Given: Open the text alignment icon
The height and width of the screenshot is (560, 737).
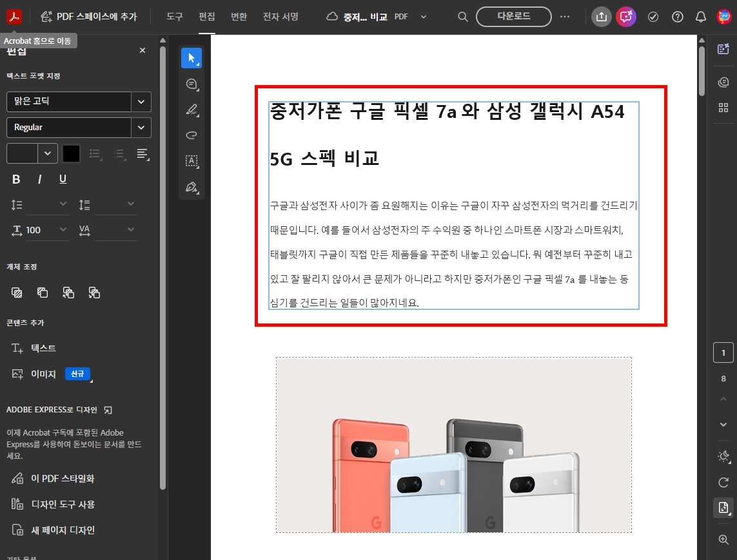Looking at the screenshot, I should click(x=143, y=153).
